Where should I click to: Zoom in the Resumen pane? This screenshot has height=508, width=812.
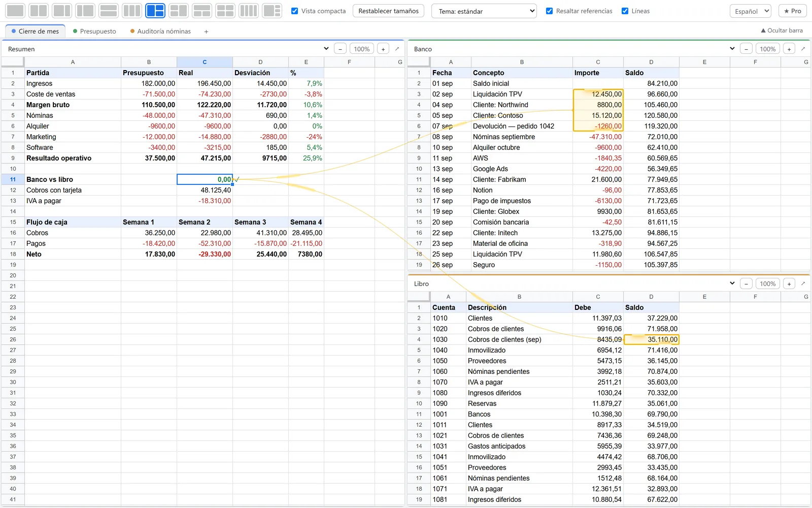click(x=383, y=49)
